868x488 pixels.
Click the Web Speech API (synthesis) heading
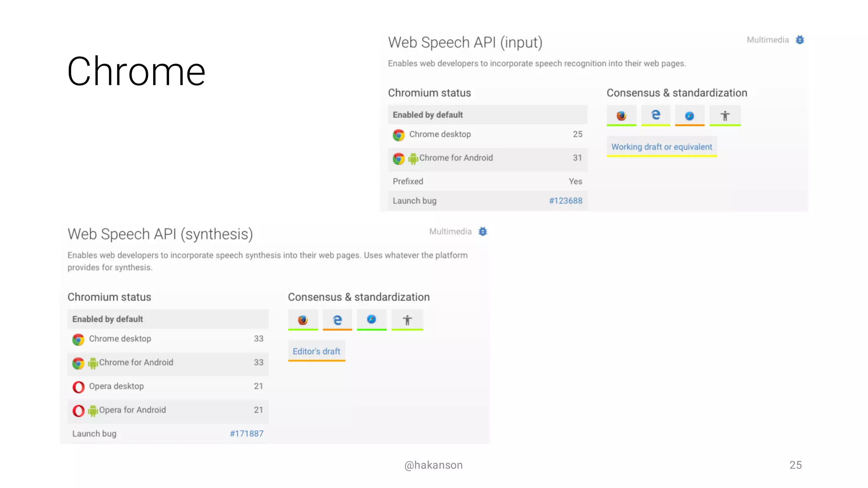pyautogui.click(x=160, y=234)
